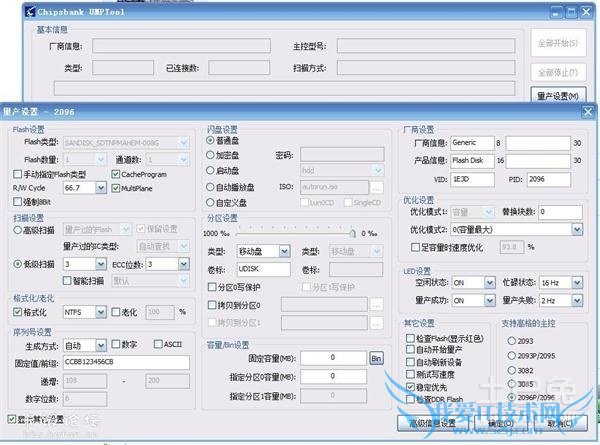Open 量产失败 2 Hz dropdown

(x=577, y=300)
